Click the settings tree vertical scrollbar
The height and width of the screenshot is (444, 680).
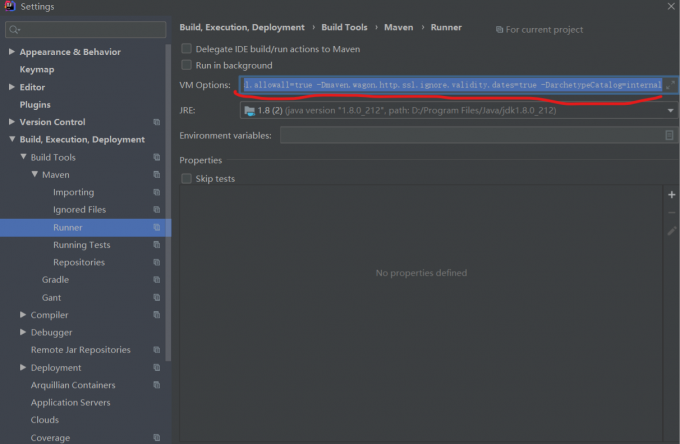(168, 202)
